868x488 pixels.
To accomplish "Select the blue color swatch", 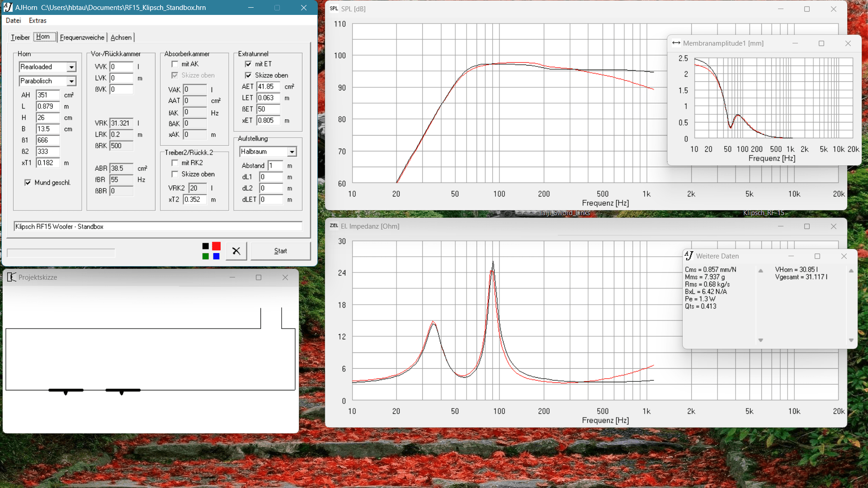I will point(216,256).
